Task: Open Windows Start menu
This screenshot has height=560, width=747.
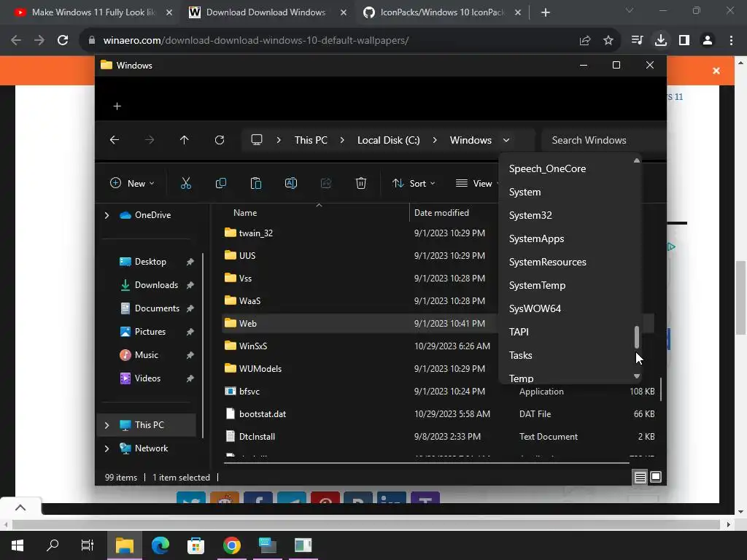Action: tap(18, 545)
